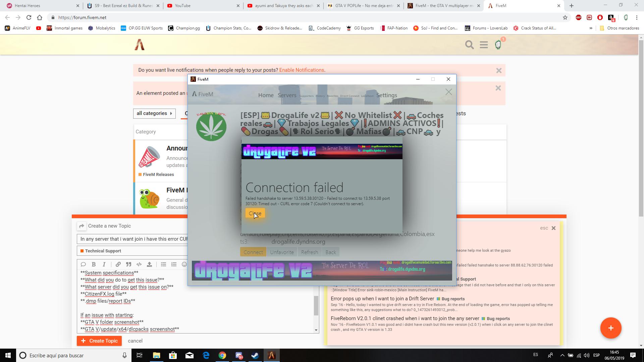
Task: Insert quote reply speech bubble icon
Action: click(x=84, y=264)
